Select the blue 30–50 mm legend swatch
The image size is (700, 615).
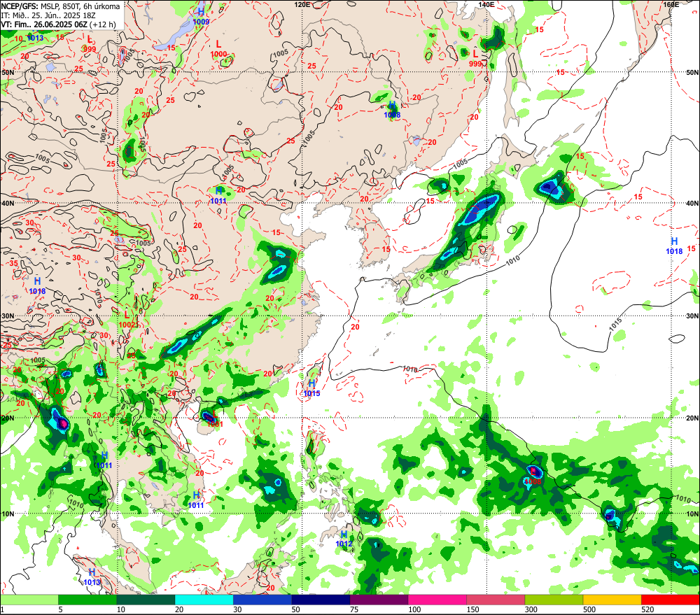point(262,600)
